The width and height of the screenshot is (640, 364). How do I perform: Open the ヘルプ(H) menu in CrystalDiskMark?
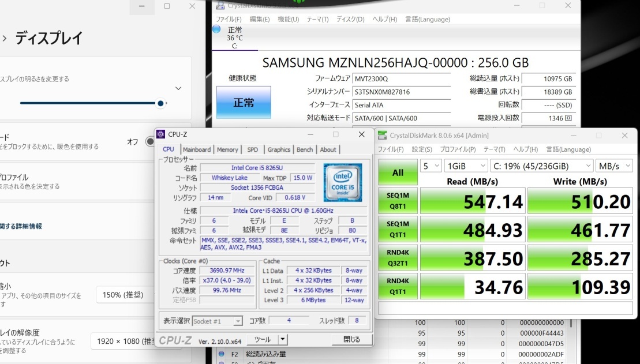point(526,149)
